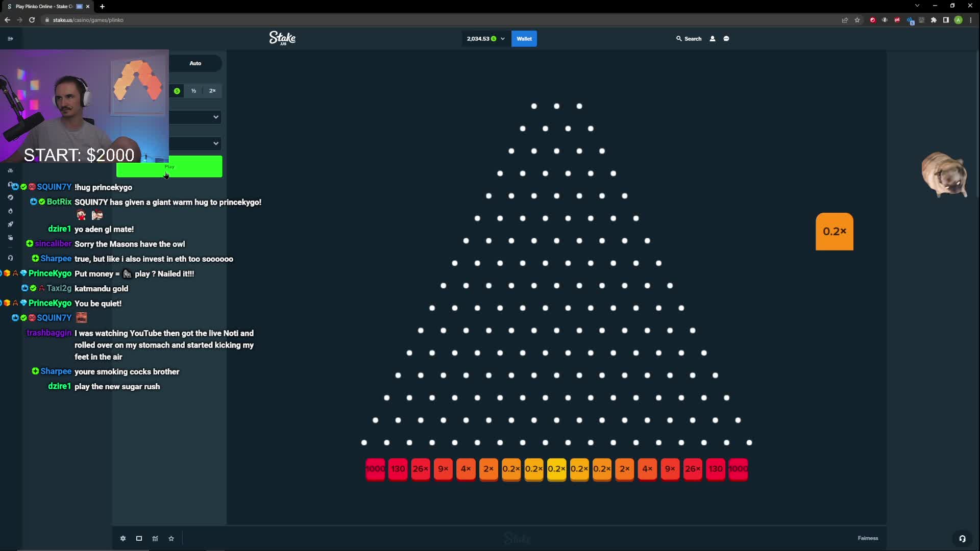The image size is (980, 551).
Task: Open the hand icon in left sidebar
Action: pyautogui.click(x=10, y=237)
